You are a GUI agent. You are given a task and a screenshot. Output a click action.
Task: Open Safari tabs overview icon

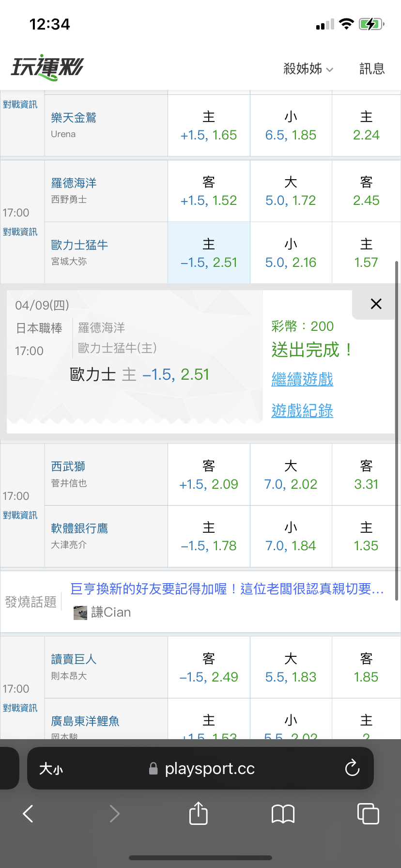368,813
